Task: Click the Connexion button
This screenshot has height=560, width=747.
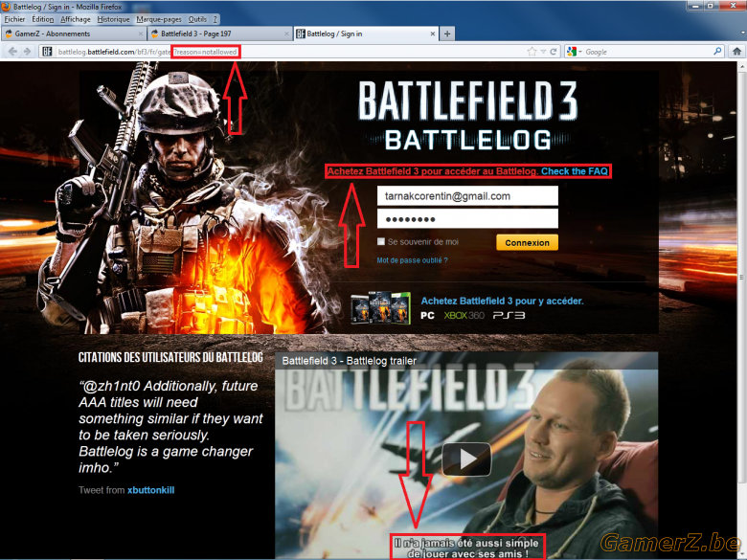Action: (x=527, y=242)
